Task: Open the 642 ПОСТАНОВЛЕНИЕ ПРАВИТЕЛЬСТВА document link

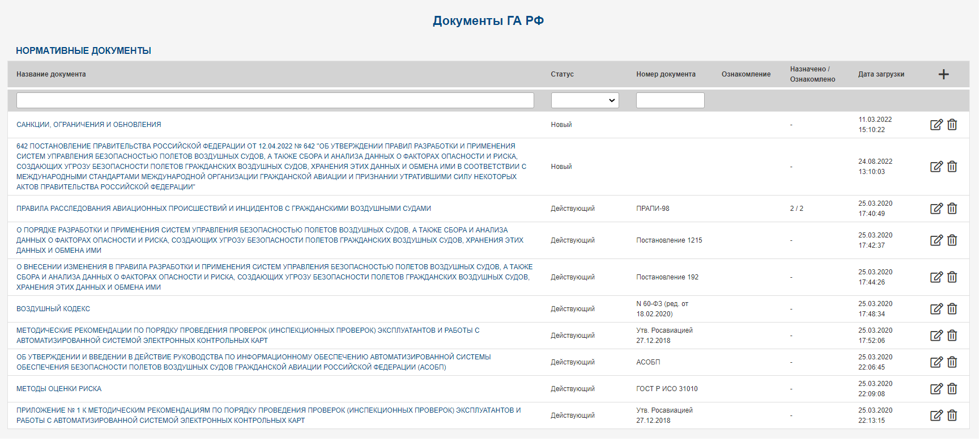Action: click(271, 167)
